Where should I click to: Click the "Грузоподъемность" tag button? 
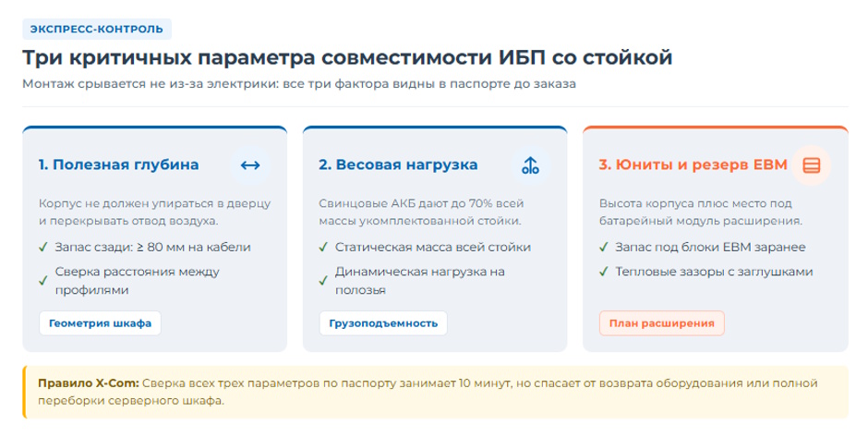[383, 323]
